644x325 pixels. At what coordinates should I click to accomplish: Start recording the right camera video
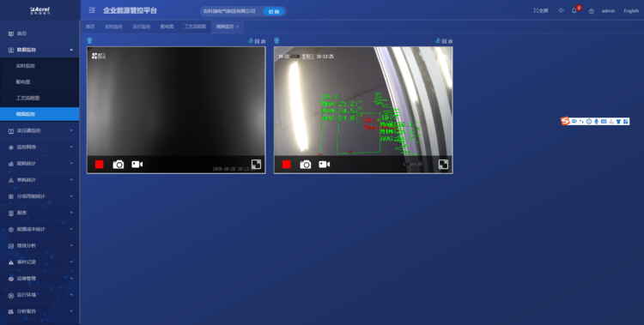click(324, 165)
